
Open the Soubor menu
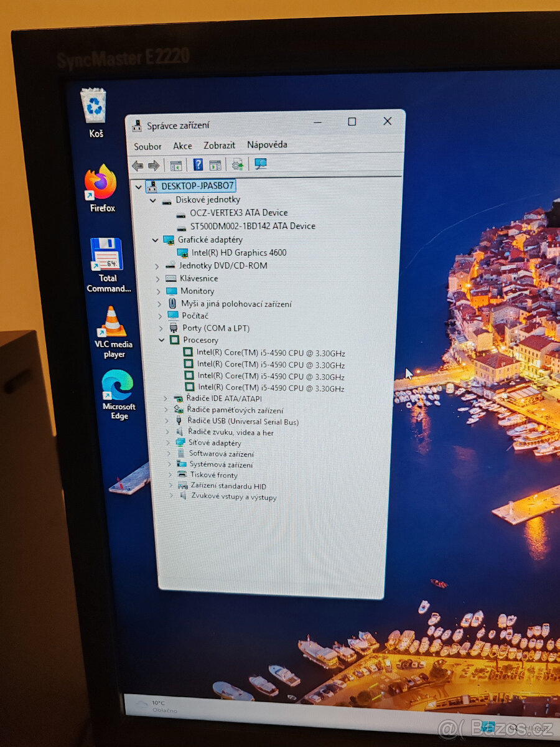[147, 145]
